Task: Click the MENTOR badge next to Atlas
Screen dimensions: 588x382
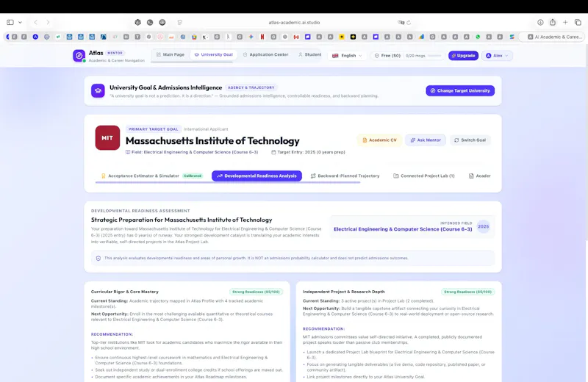Action: tap(115, 53)
